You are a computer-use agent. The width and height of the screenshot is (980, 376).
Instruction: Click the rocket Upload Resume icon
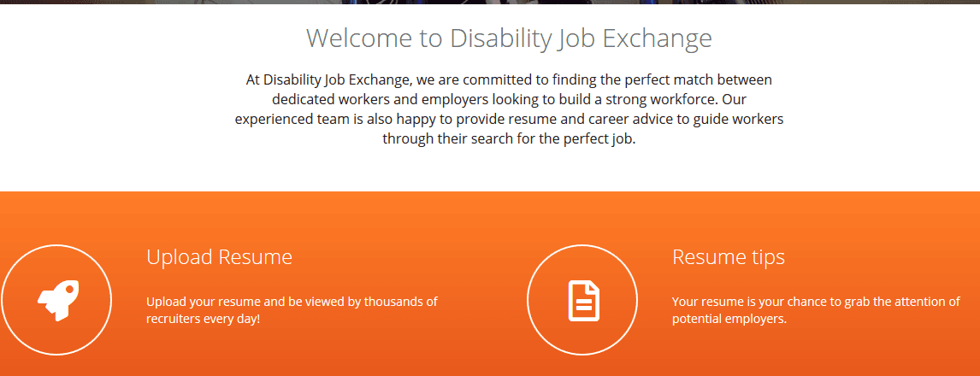click(57, 301)
